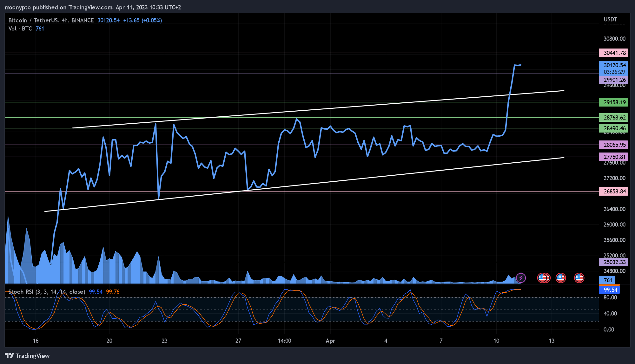This screenshot has width=635, height=364.
Task: Click the 80.00 Stoch RSI axis tick
Action: [x=610, y=298]
